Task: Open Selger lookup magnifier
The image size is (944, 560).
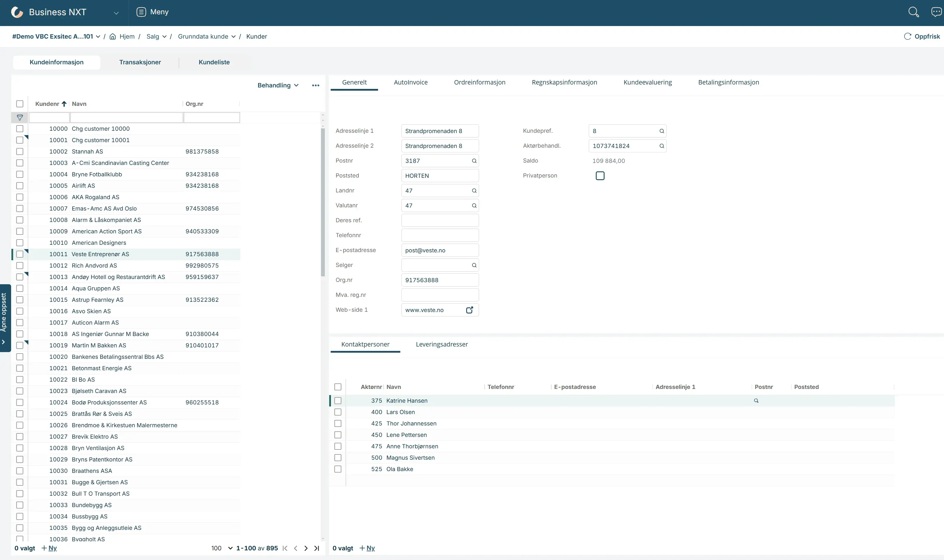Action: [474, 265]
